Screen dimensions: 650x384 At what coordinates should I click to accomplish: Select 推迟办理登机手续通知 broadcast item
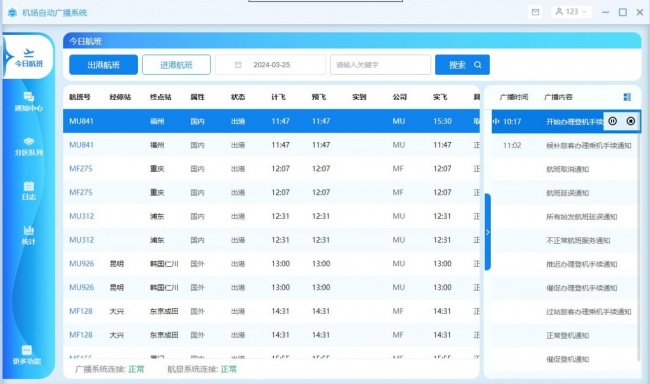coord(582,264)
